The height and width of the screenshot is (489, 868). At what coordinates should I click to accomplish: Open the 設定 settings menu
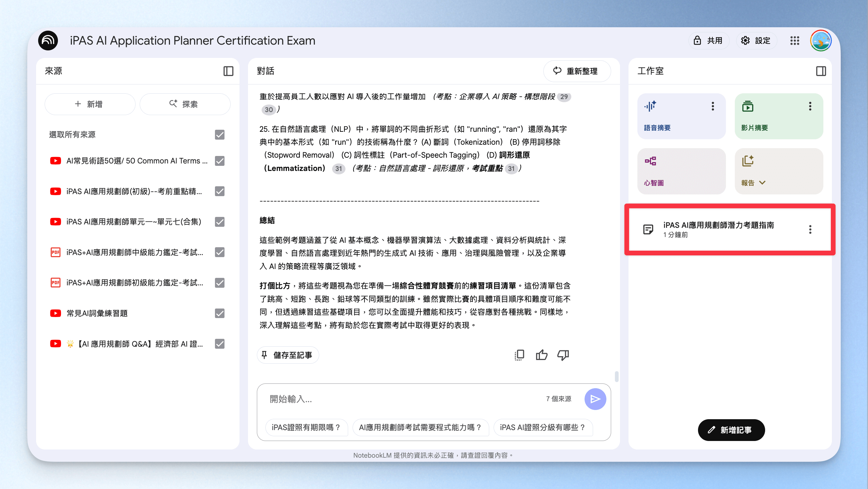tap(756, 41)
